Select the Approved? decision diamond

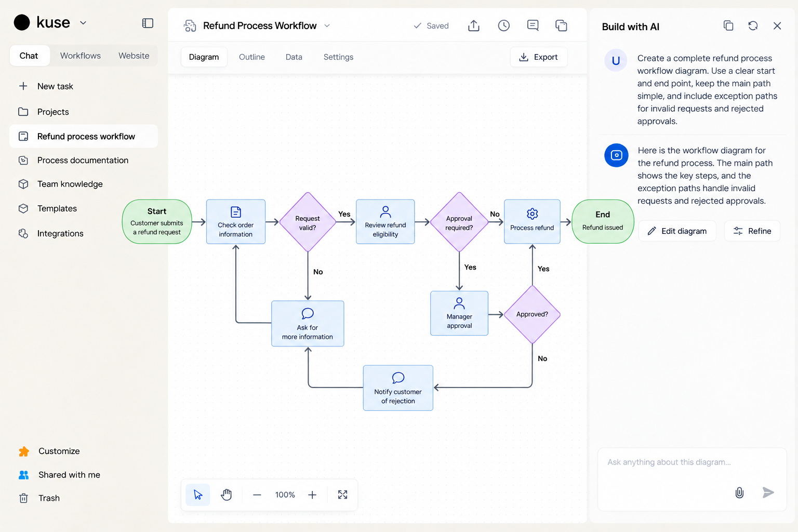(x=532, y=314)
